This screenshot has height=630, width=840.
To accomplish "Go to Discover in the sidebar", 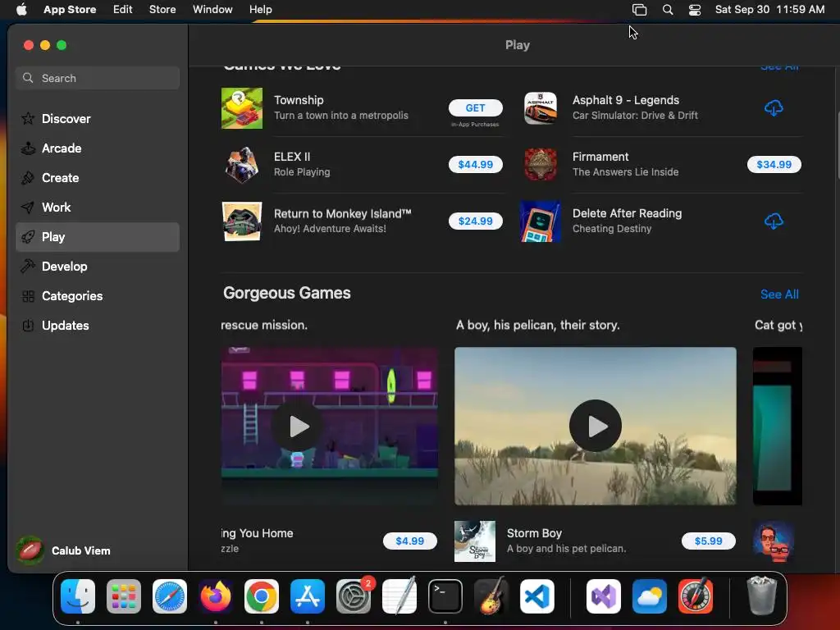I will tap(98, 118).
